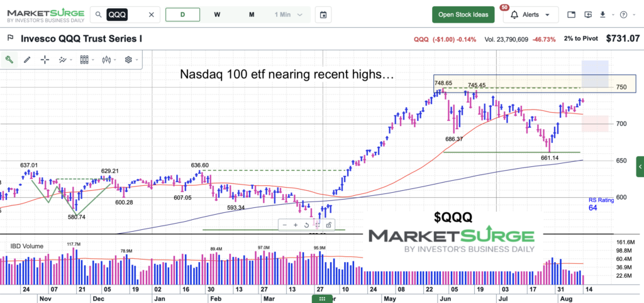The image size is (644, 303).
Task: Click the 748.65 high price label
Action: pos(443,83)
